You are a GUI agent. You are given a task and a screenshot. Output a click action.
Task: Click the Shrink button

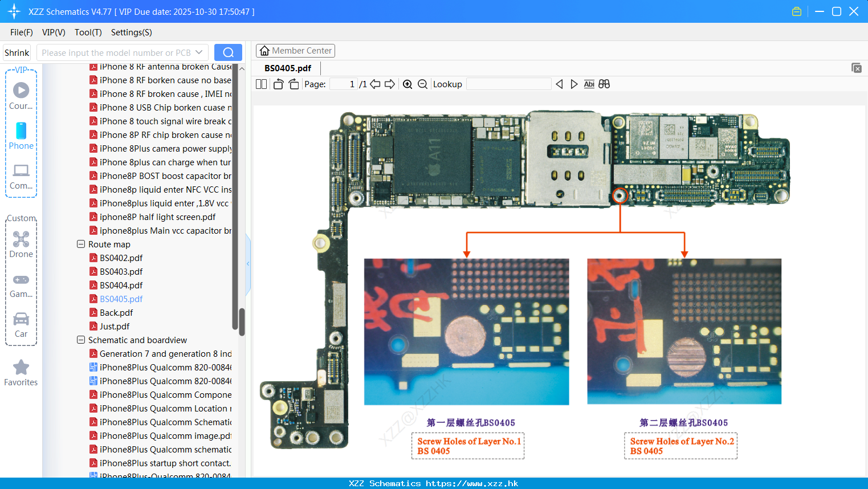(17, 52)
